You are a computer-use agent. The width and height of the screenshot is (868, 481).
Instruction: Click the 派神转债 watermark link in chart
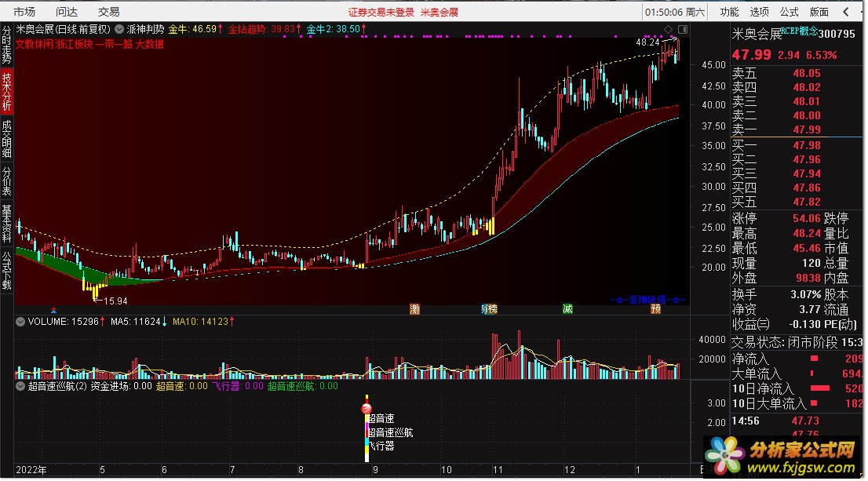pyautogui.click(x=647, y=300)
